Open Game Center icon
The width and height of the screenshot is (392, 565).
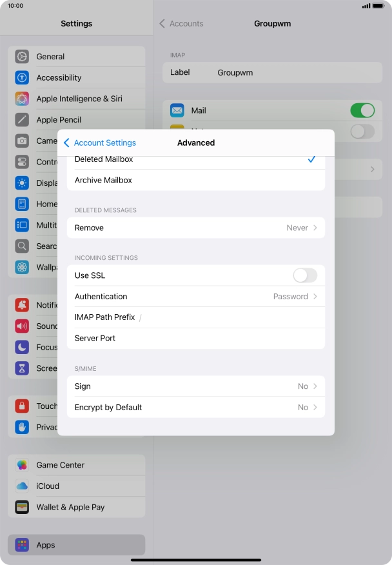click(x=23, y=465)
